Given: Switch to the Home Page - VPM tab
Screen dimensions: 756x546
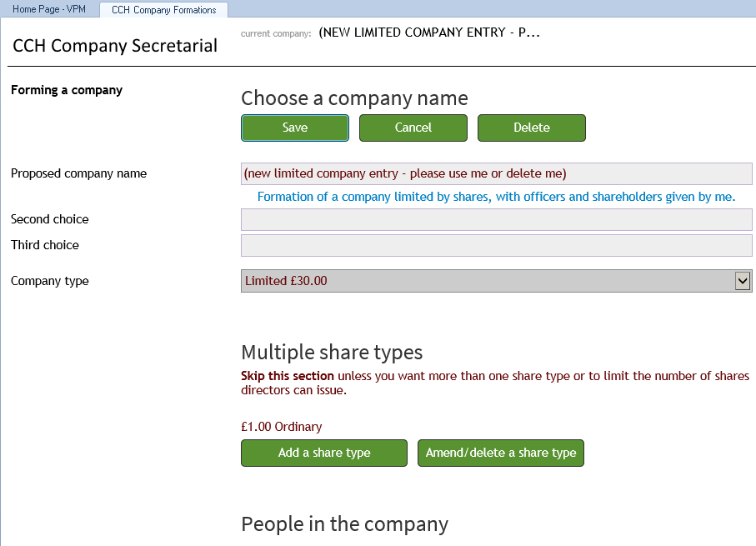Looking at the screenshot, I should click(48, 10).
